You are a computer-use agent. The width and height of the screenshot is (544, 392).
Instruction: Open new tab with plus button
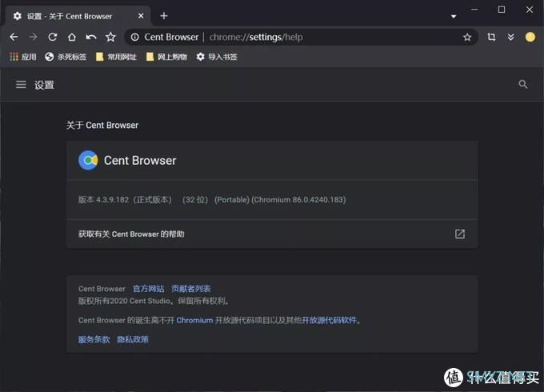coord(164,16)
